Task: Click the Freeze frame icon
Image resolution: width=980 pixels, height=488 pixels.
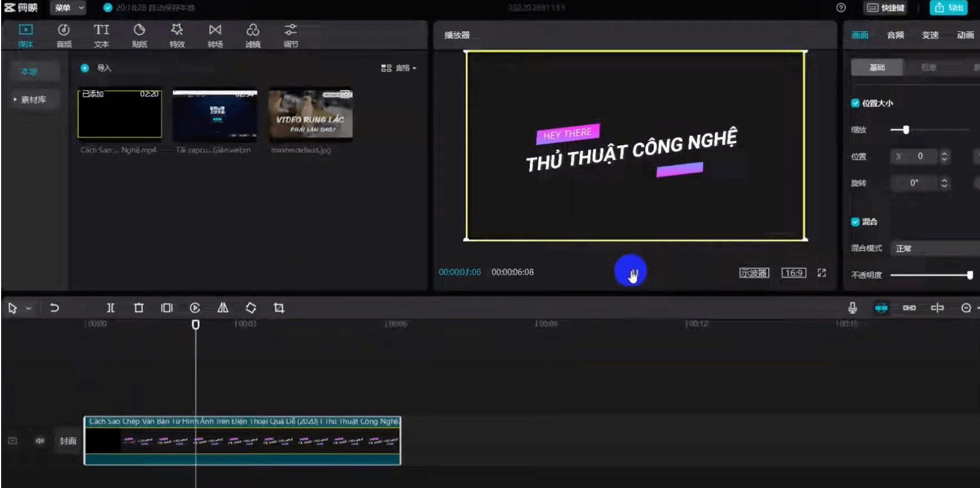Action: click(x=167, y=307)
